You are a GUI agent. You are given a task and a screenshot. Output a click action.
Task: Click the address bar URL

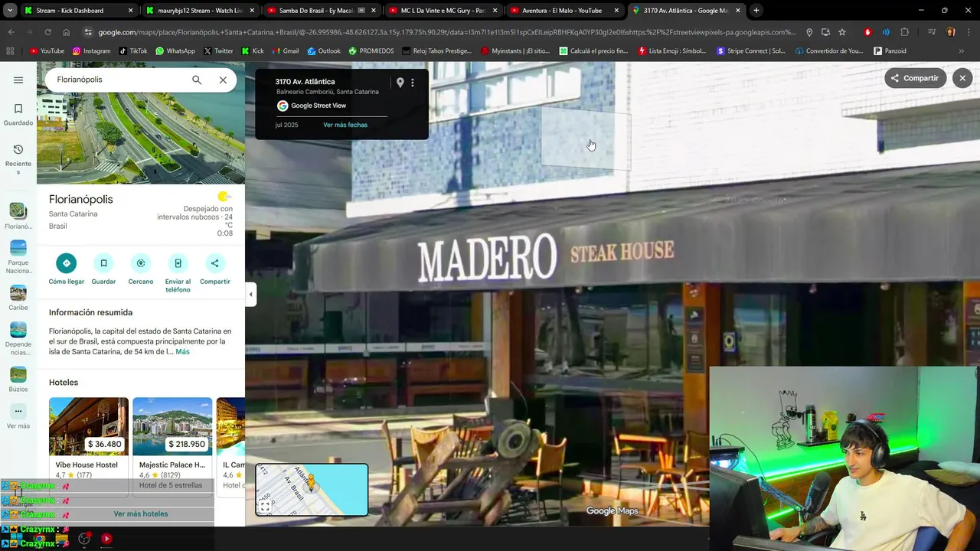click(x=447, y=32)
